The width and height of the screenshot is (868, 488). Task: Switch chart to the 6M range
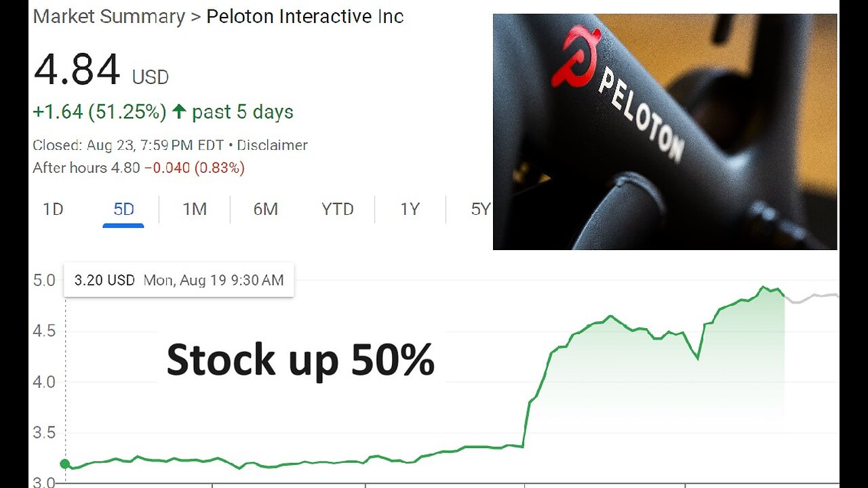(x=265, y=209)
